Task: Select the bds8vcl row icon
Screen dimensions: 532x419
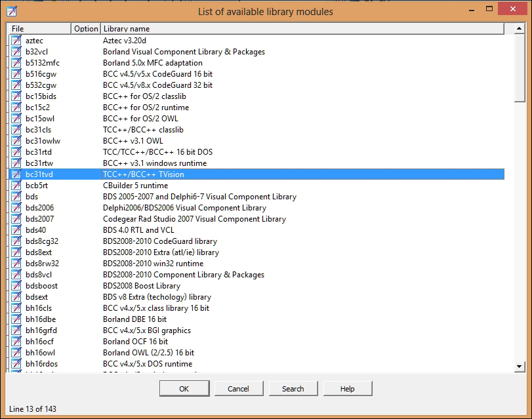Action: coord(16,275)
